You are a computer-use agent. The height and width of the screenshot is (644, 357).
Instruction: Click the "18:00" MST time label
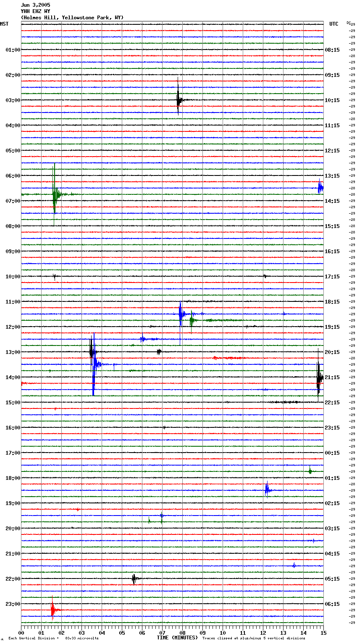point(13,478)
